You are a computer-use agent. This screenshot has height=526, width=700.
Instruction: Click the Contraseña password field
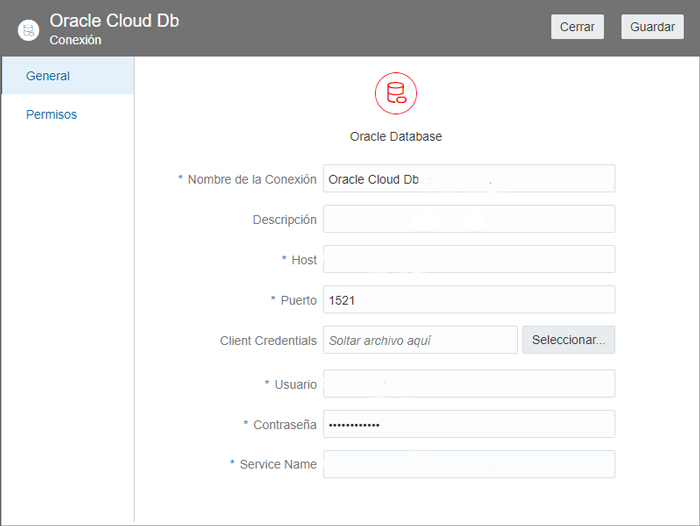[469, 424]
